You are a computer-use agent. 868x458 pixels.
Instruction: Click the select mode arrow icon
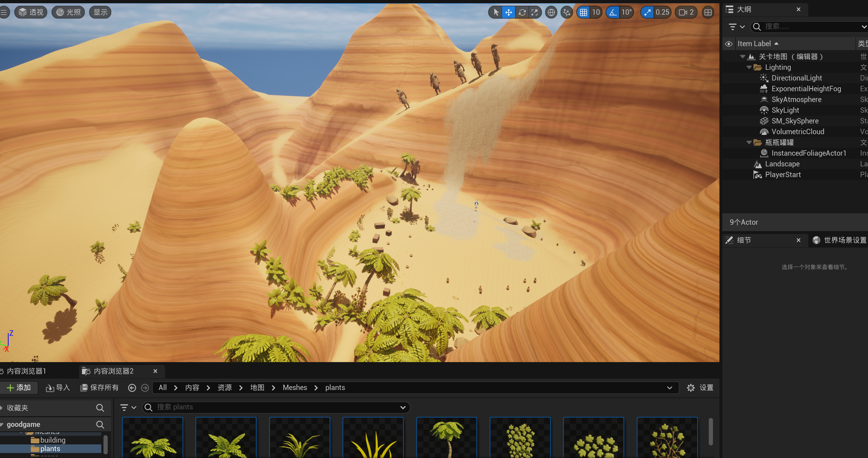point(496,13)
